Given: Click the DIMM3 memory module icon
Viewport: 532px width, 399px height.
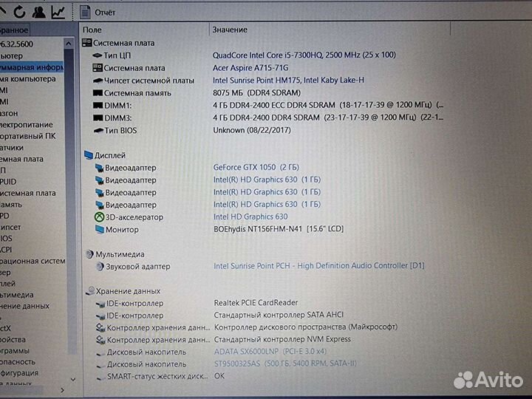Looking at the screenshot, I should click(x=98, y=117).
